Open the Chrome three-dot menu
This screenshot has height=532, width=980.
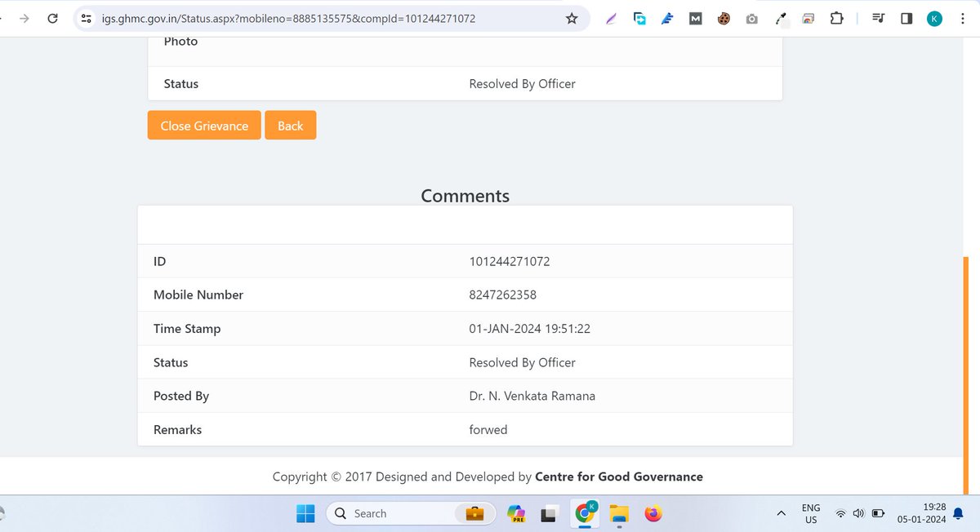pyautogui.click(x=962, y=19)
